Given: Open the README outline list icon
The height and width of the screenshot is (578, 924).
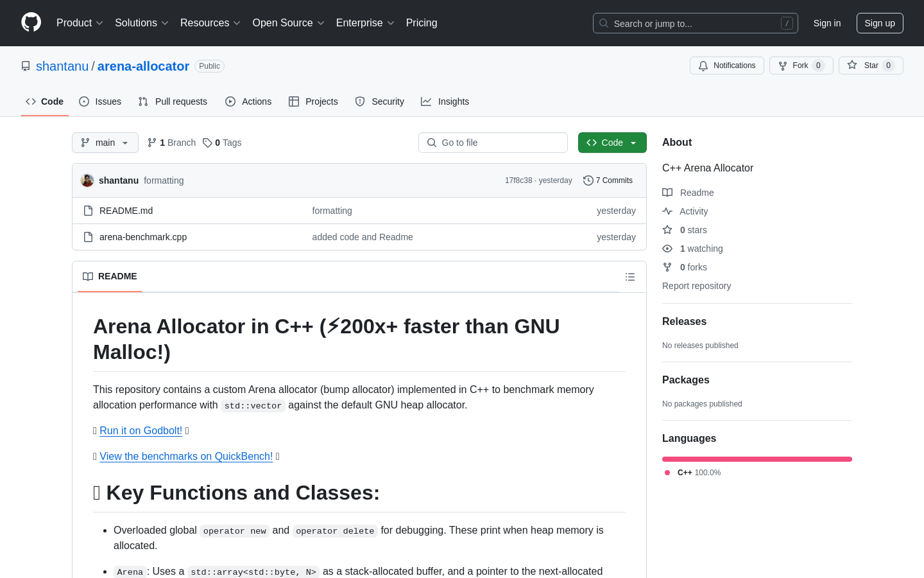Looking at the screenshot, I should click(630, 277).
